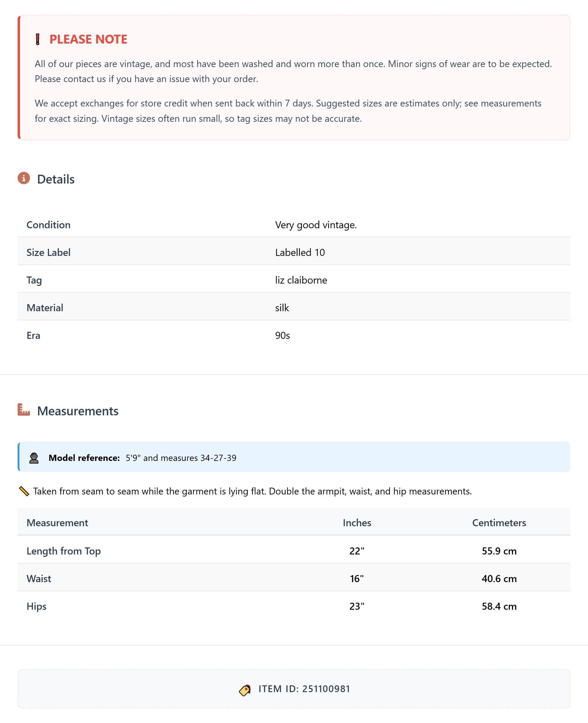Click the Item ID 251100981 text
The width and height of the screenshot is (588, 723).
coord(304,689)
